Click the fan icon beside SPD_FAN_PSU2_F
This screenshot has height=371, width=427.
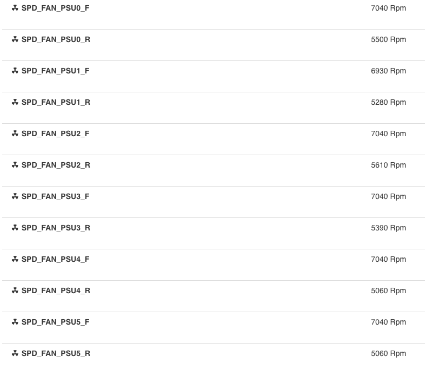point(15,133)
